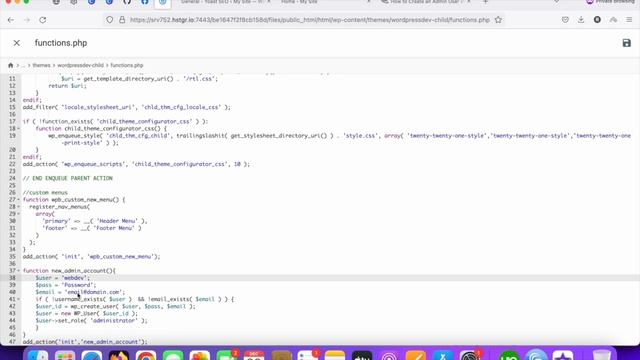640x360 pixels.
Task: Place cursor in 'function wpb_custom_new_menu()' line
Action: pyautogui.click(x=74, y=200)
